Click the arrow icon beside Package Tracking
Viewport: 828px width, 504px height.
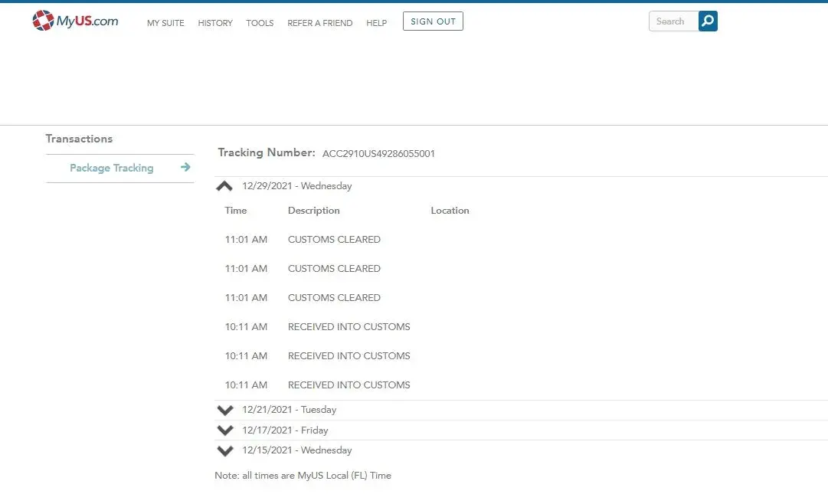tap(185, 167)
